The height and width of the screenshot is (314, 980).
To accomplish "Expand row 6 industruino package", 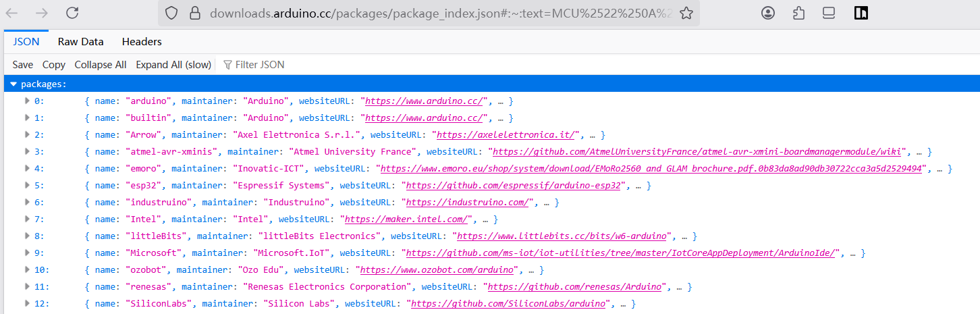I will (28, 202).
